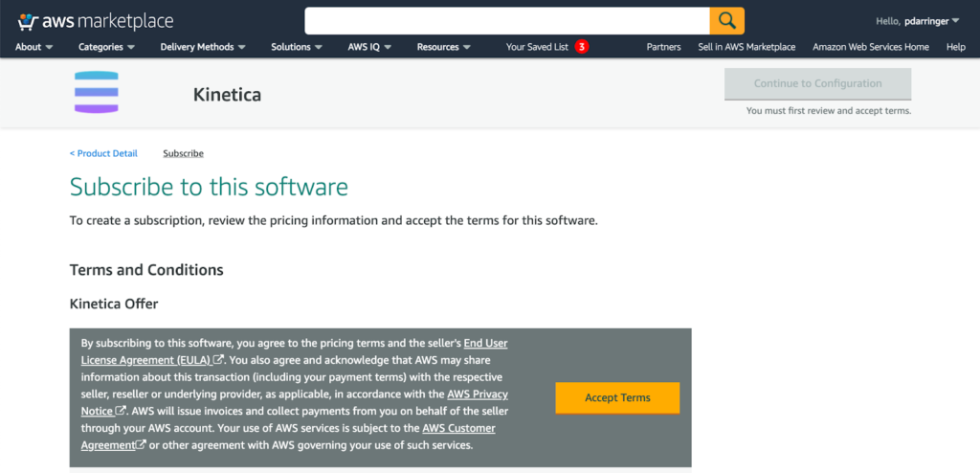Open the Delivery Methods dropdown
The image size is (980, 473).
coord(203,47)
